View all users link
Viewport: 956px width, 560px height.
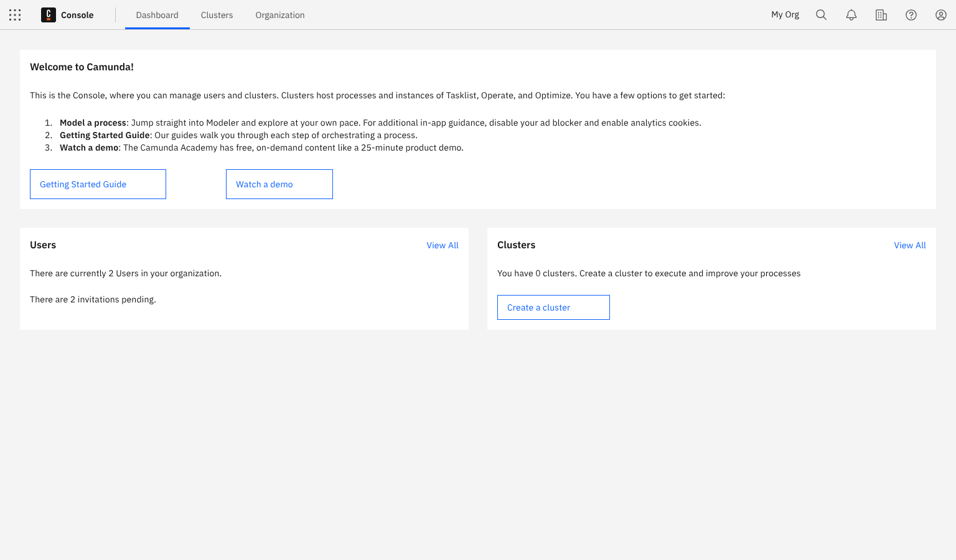coord(442,245)
